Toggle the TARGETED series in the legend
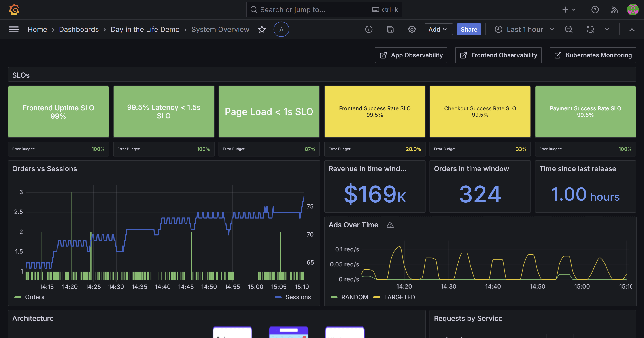The image size is (644, 338). [x=399, y=297]
